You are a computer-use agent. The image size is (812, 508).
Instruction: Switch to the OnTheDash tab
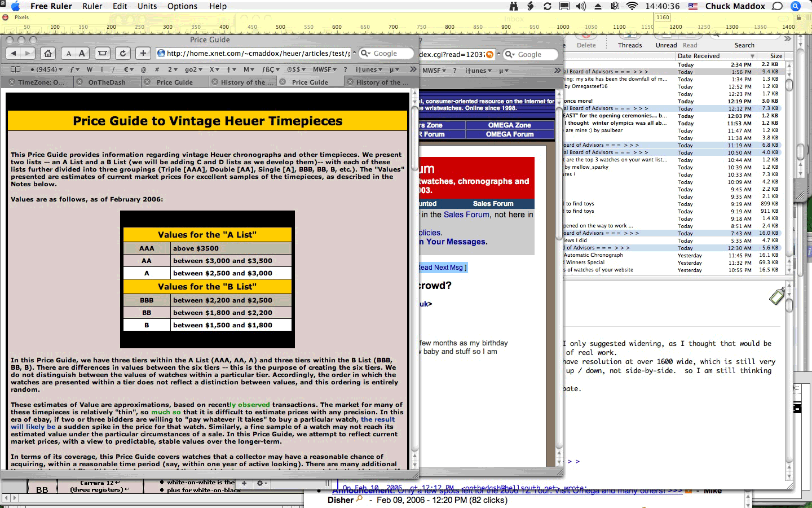[x=107, y=82]
